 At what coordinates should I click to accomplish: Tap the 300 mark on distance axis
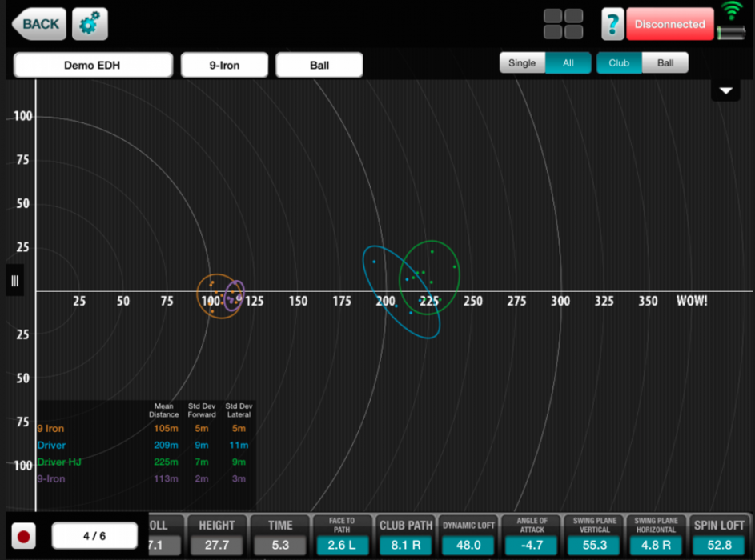560,301
